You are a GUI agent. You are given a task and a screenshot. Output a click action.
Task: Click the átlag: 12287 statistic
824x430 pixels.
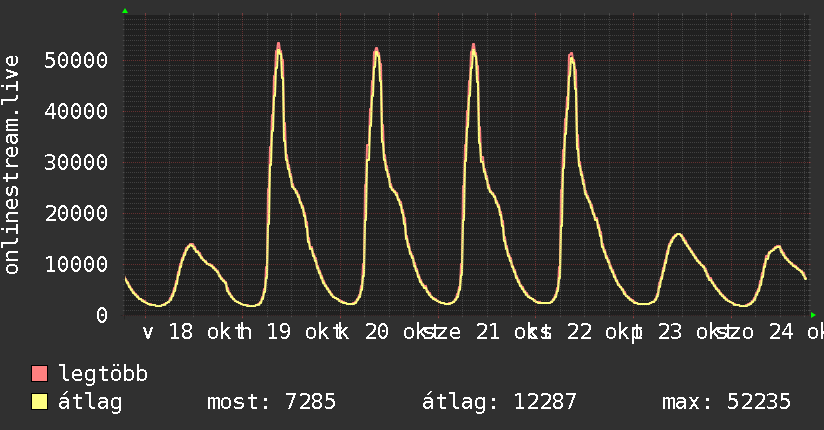(x=499, y=403)
